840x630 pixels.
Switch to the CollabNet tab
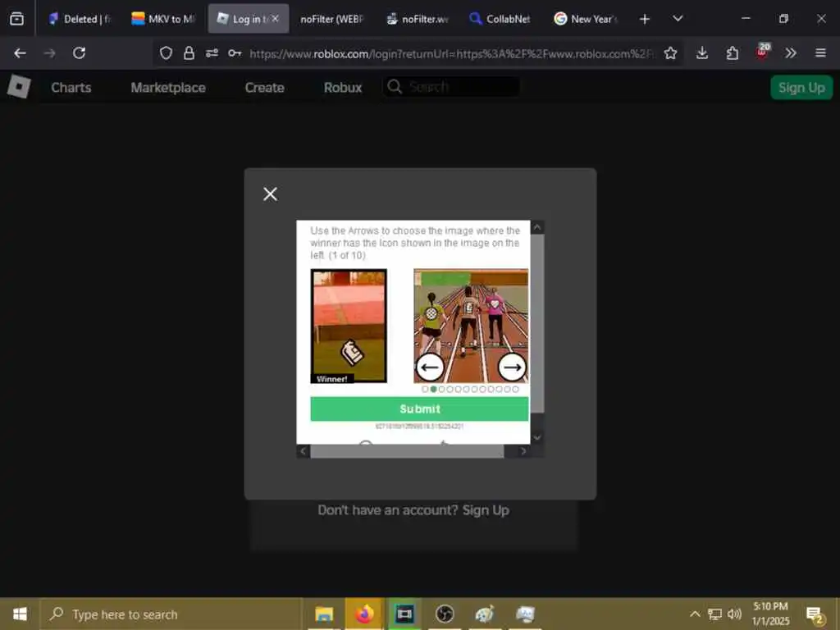[x=500, y=19]
